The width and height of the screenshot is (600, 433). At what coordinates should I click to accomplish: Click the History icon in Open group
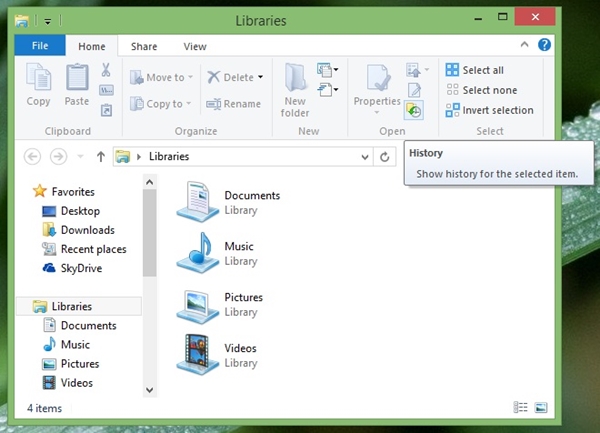[414, 110]
